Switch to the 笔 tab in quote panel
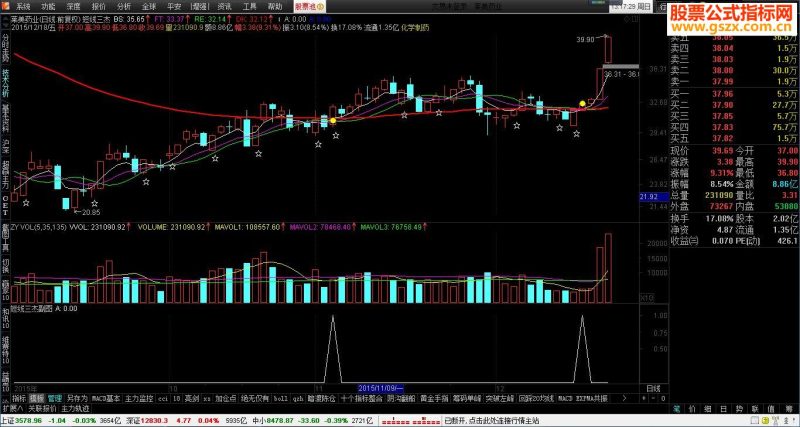The image size is (800, 427). (x=677, y=408)
